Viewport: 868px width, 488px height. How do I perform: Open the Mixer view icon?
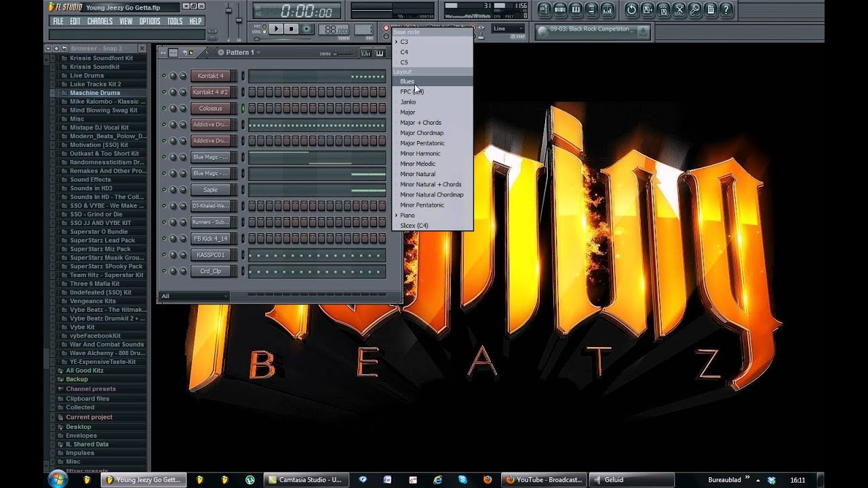pyautogui.click(x=607, y=9)
